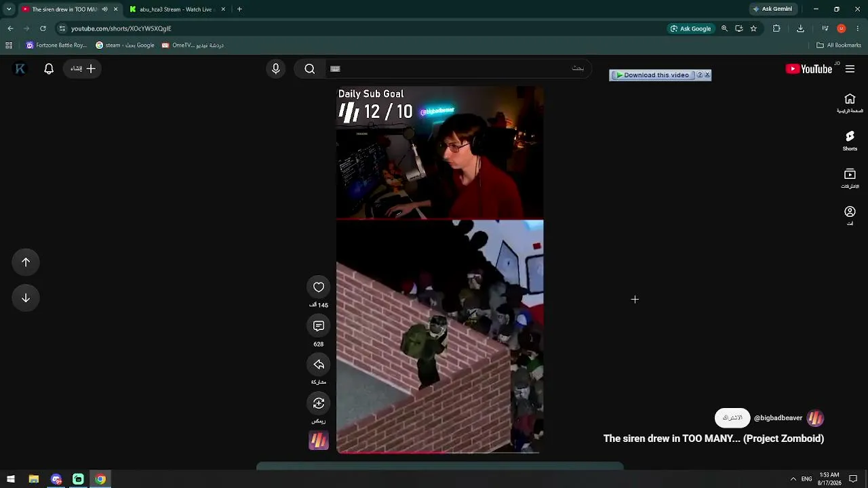Click the Short title about Project Zomboid

pos(713,439)
